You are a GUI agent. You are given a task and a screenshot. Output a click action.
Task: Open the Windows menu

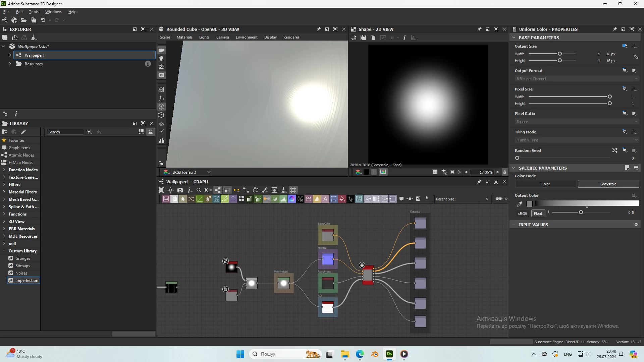point(53,12)
